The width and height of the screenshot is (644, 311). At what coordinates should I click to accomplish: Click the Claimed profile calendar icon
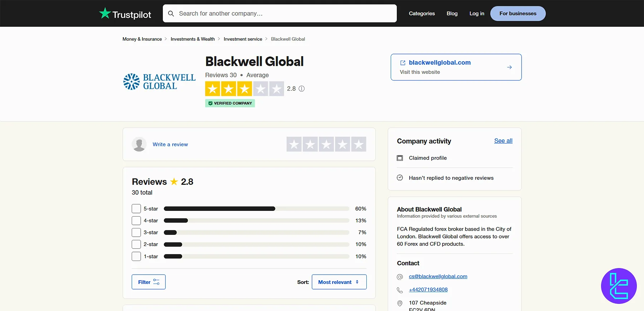(x=400, y=158)
